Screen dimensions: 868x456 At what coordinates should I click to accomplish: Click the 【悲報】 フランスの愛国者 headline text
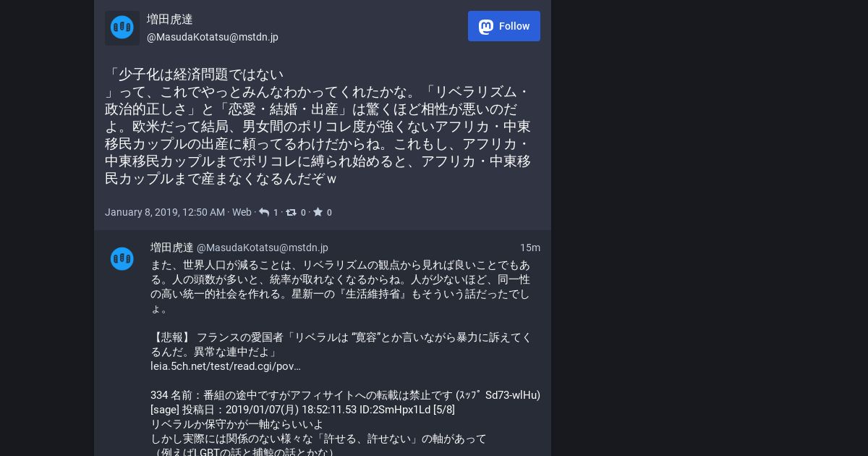pos(341,345)
